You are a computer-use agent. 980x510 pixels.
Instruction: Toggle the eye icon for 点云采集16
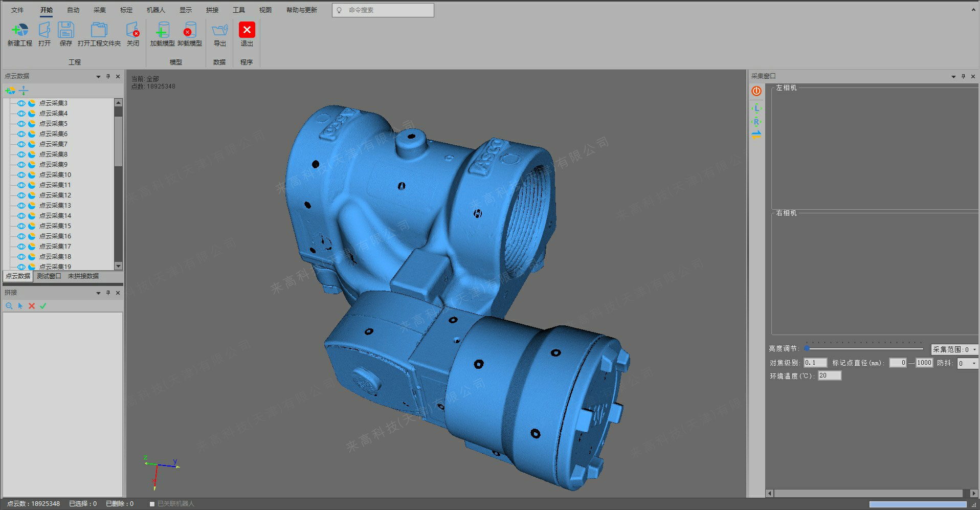pyautogui.click(x=21, y=236)
